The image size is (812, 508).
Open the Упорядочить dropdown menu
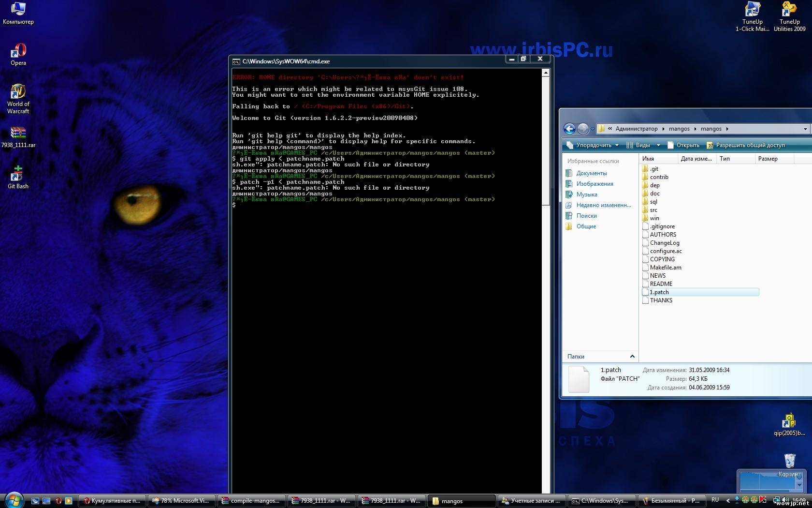coord(593,145)
